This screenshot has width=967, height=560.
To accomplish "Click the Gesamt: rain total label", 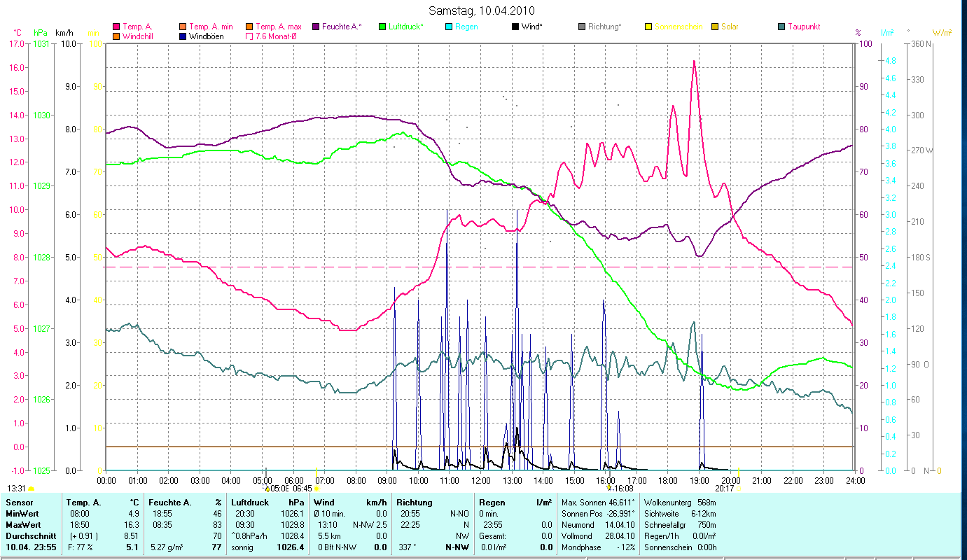I will [x=492, y=535].
